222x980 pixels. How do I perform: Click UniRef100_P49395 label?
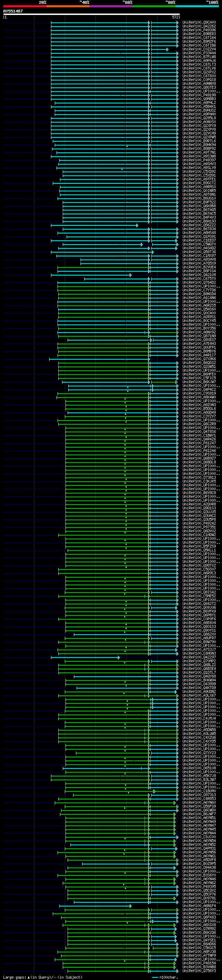[199, 886]
